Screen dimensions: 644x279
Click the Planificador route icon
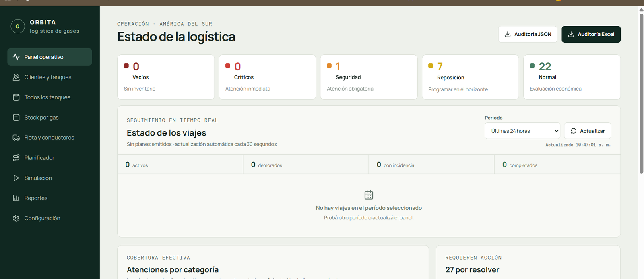click(x=16, y=157)
